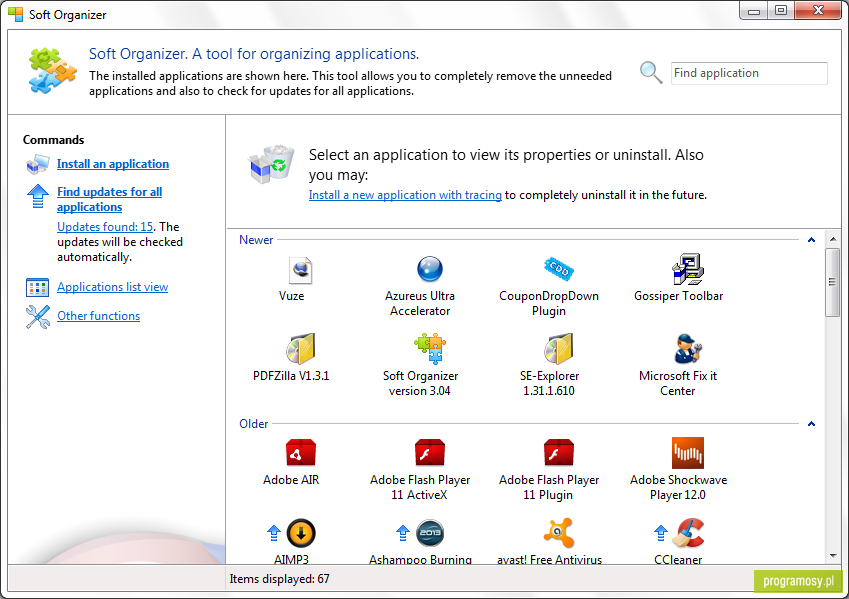Select the avast! Free Antivirus icon

558,533
